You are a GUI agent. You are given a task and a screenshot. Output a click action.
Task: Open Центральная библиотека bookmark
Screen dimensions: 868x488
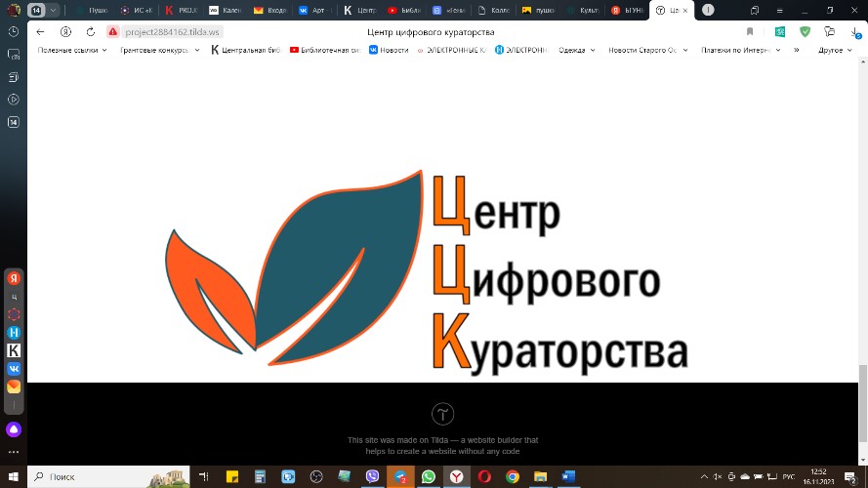click(246, 50)
